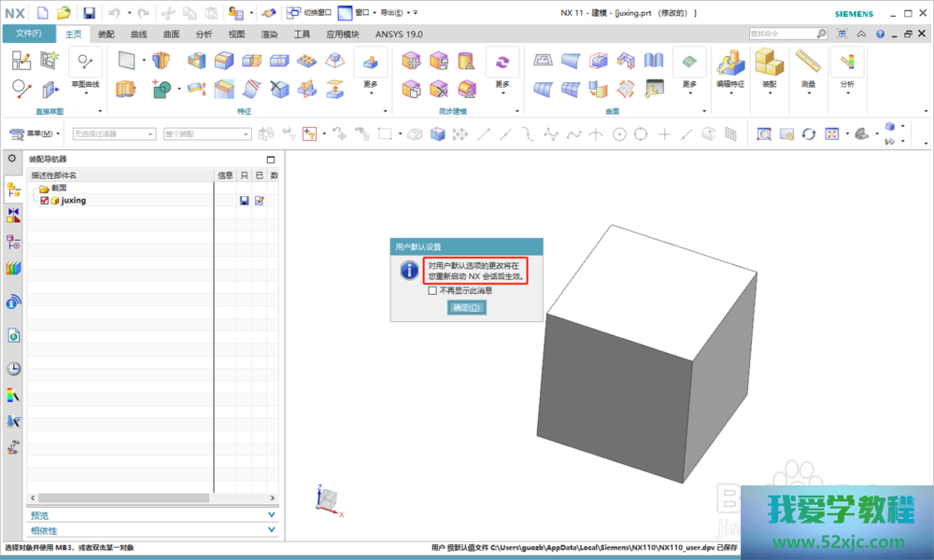The height and width of the screenshot is (560, 934).
Task: Open the 无选择过滤器 dropdown
Action: click(x=114, y=133)
